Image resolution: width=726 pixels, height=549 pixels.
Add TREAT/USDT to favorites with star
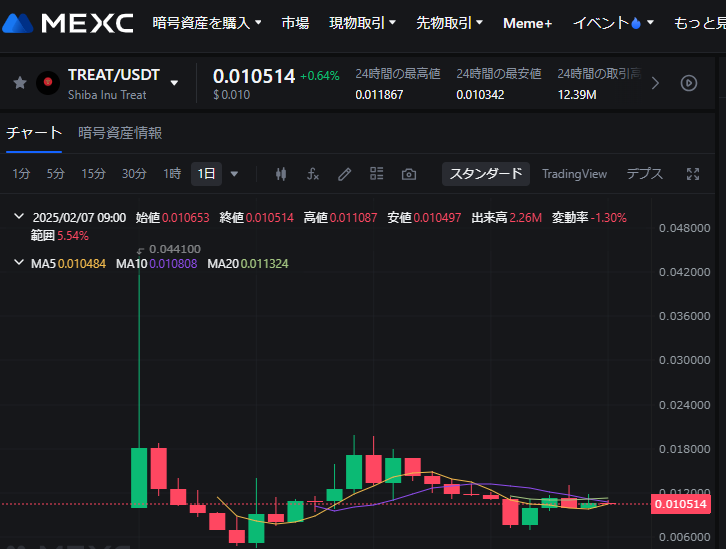[x=20, y=83]
